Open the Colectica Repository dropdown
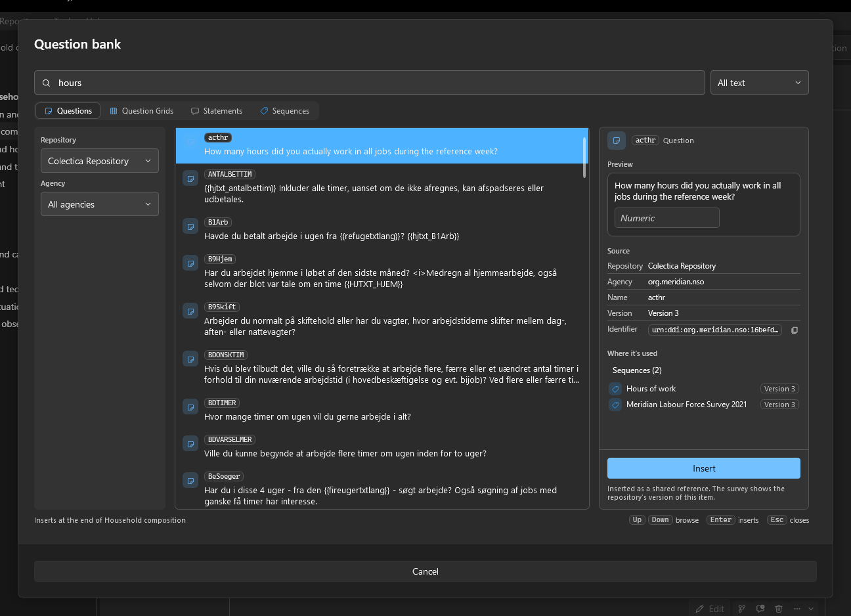The width and height of the screenshot is (851, 616). coord(100,161)
